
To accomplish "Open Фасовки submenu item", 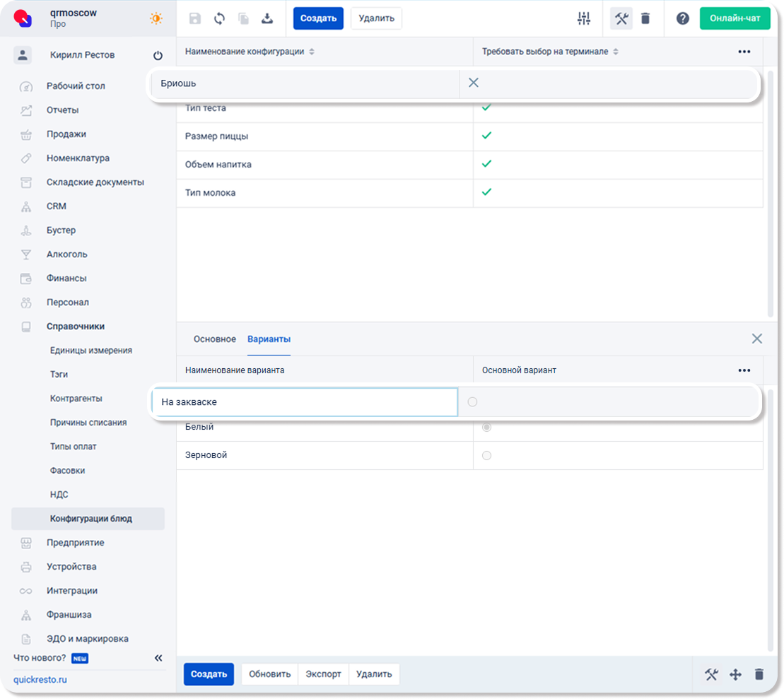I will [x=67, y=470].
